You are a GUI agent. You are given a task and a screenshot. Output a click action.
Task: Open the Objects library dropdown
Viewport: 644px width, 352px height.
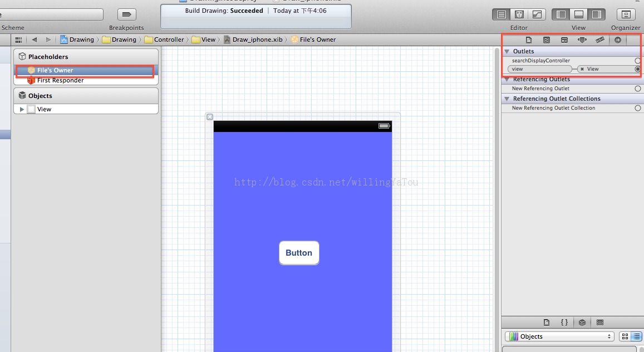point(559,336)
